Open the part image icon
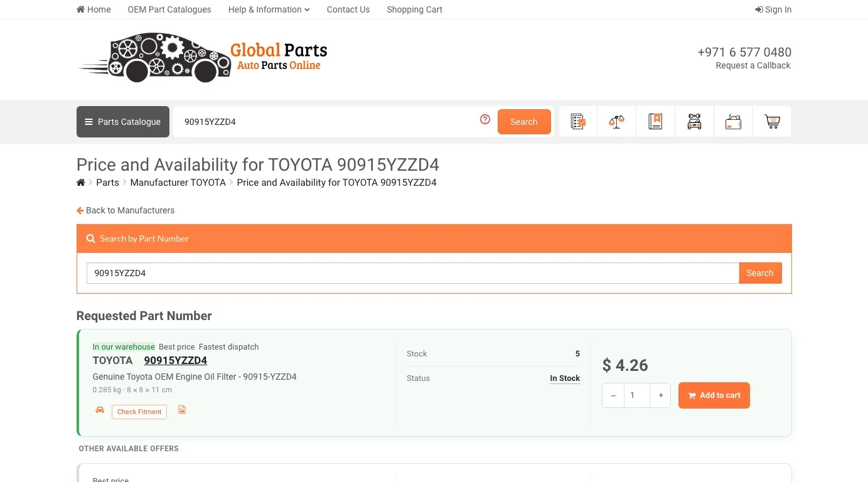The height and width of the screenshot is (482, 868). (182, 410)
